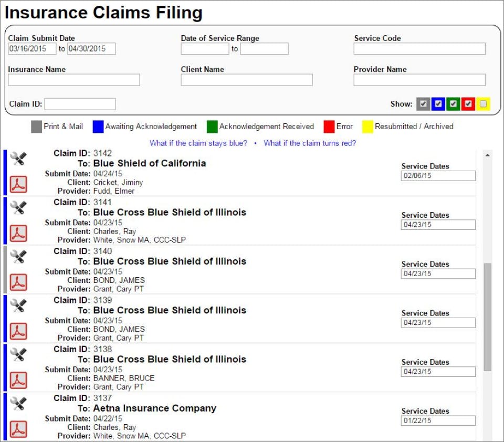Click the tools icon for claim 3140
The image size is (504, 442).
[x=18, y=256]
